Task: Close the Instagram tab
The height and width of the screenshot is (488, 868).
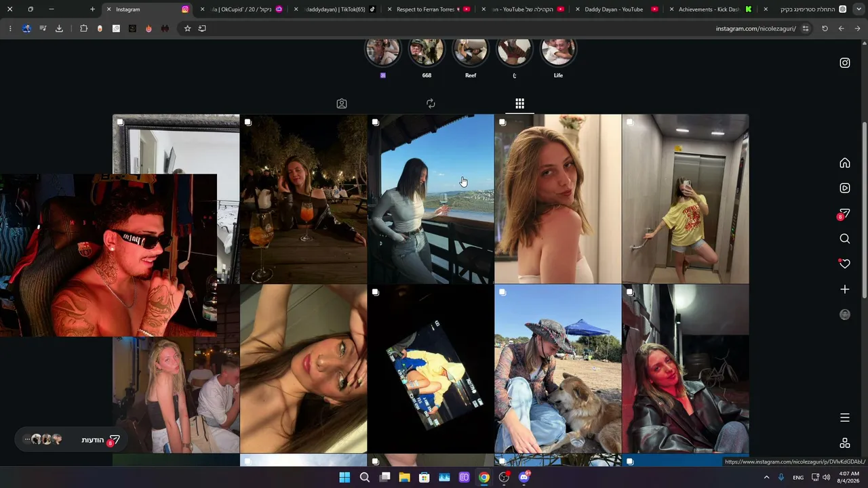Action: tap(108, 9)
